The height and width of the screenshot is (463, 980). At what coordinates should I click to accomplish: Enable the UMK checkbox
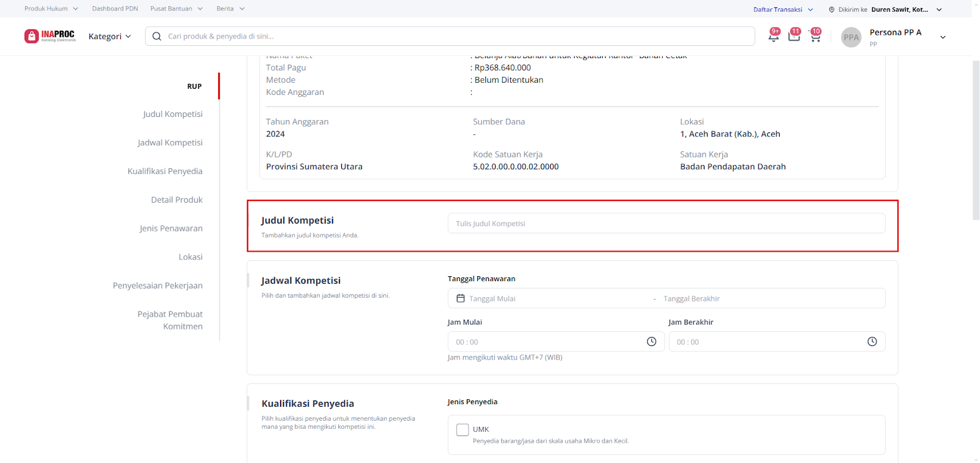[x=462, y=430]
